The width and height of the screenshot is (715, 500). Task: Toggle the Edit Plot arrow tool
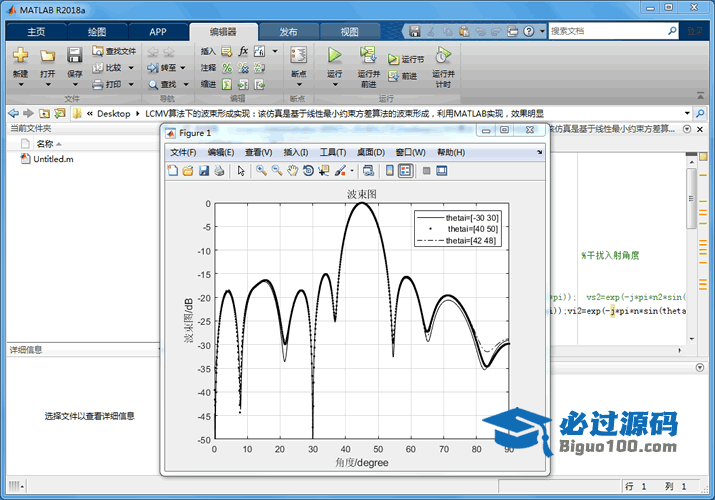[x=241, y=171]
